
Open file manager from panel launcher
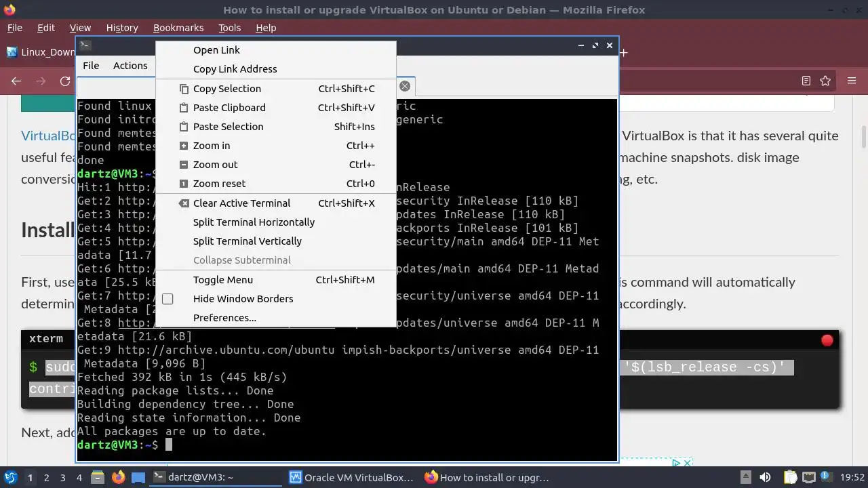point(98,477)
